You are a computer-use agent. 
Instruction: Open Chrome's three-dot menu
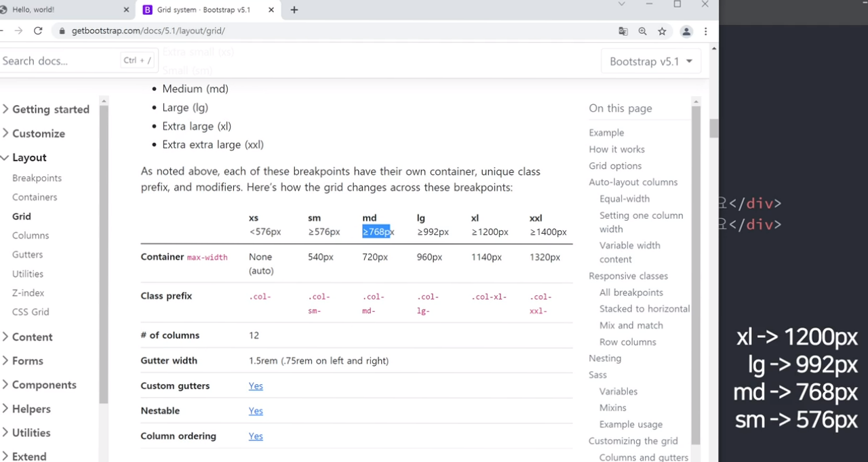[x=706, y=31]
